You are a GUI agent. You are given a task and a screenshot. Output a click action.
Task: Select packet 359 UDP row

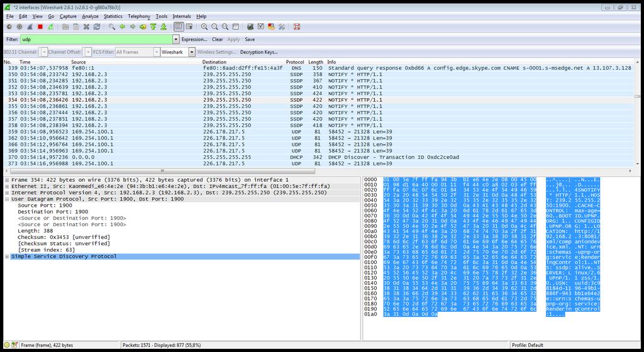pyautogui.click(x=318, y=132)
